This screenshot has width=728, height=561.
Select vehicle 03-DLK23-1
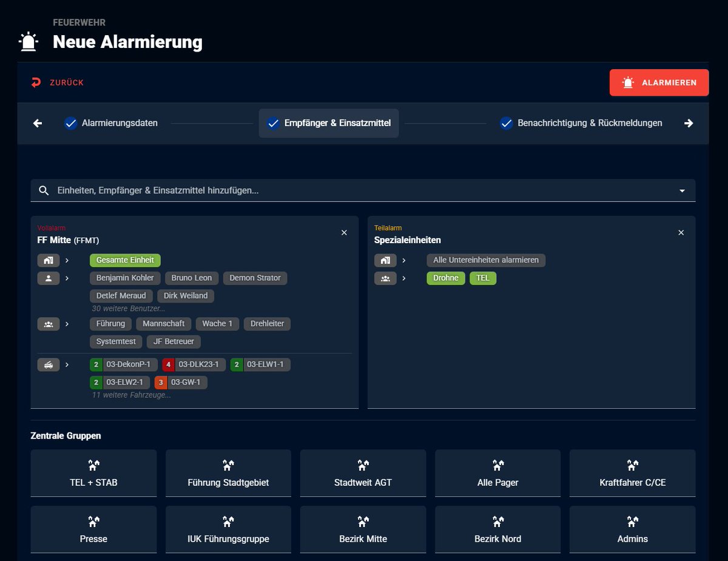(194, 365)
